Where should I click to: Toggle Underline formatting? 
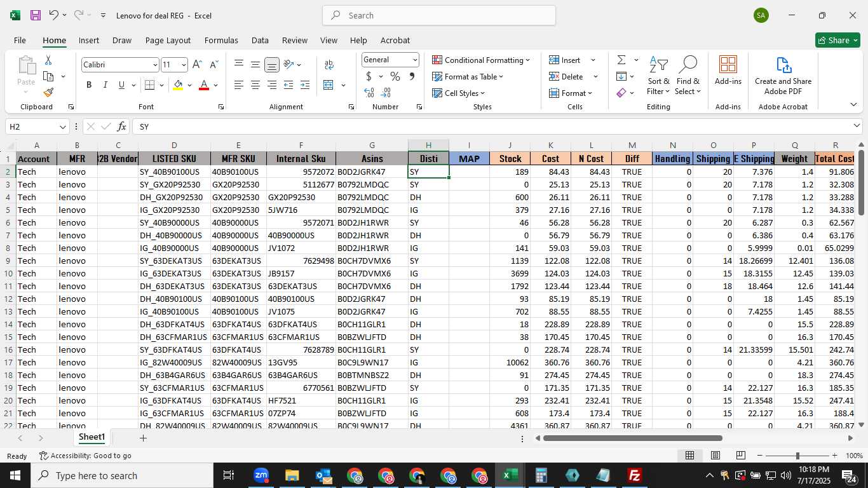(121, 85)
